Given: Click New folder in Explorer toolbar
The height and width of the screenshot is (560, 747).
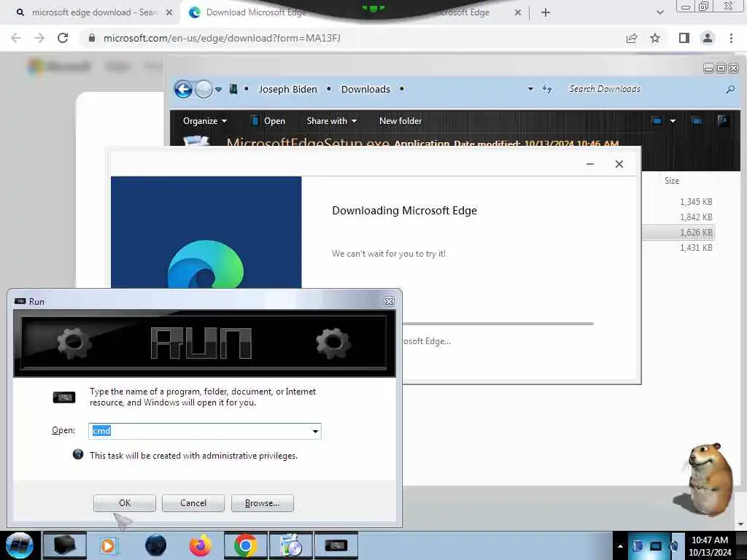Looking at the screenshot, I should coord(400,121).
